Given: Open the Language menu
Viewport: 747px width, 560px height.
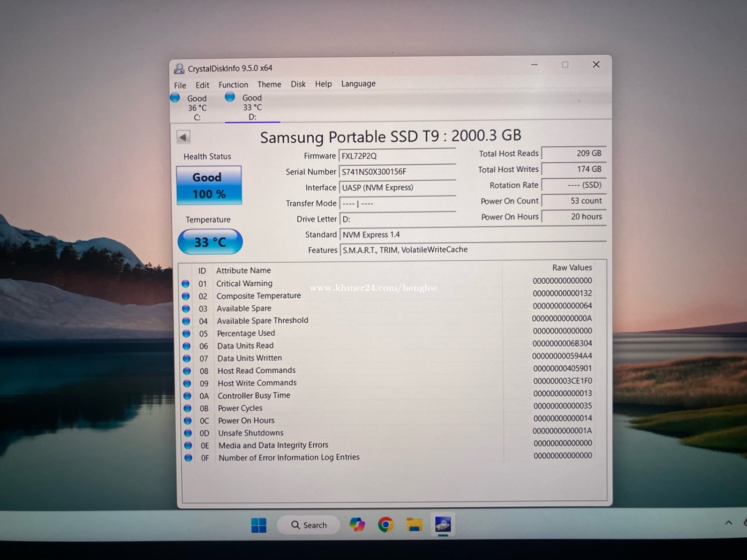Looking at the screenshot, I should coord(358,84).
